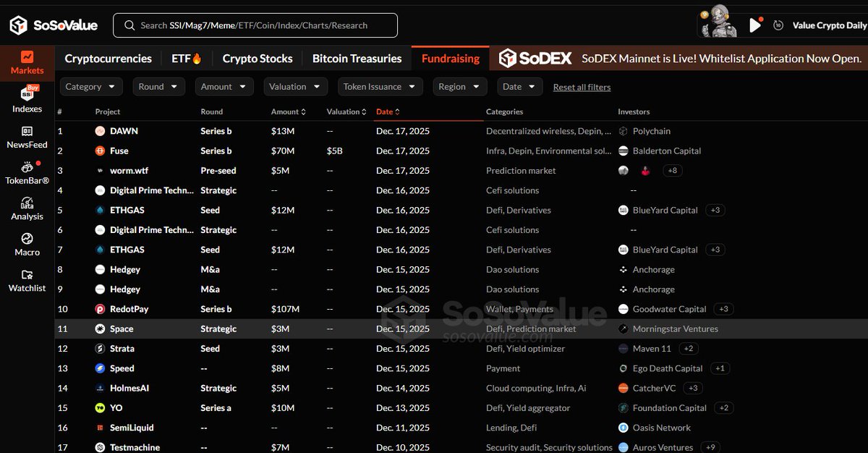Switch to the Cryptocurrencies tab

(108, 59)
